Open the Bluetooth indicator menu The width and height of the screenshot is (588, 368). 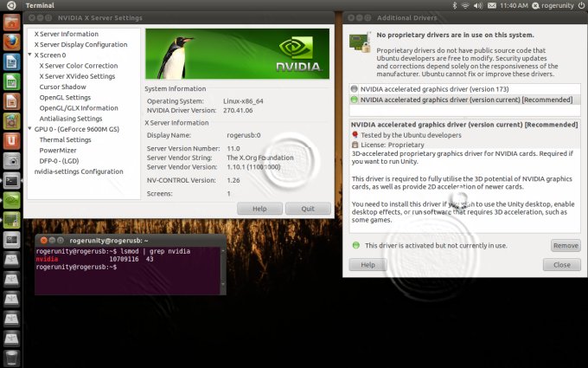455,5
